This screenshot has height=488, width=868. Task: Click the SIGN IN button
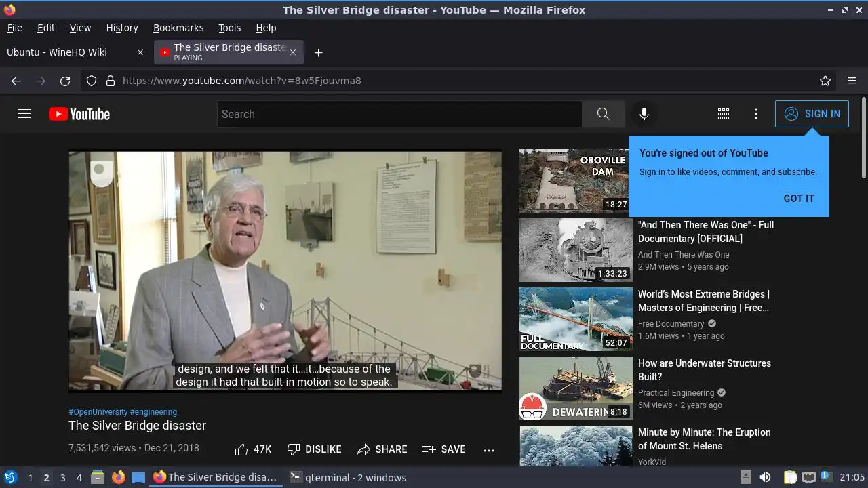click(812, 114)
